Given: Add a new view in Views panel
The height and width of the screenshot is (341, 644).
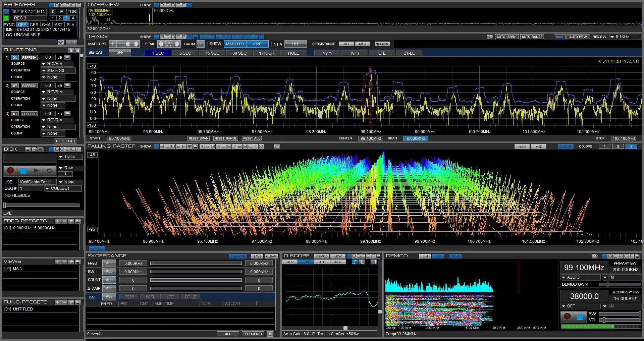Looking at the screenshot, I should click(58, 262).
